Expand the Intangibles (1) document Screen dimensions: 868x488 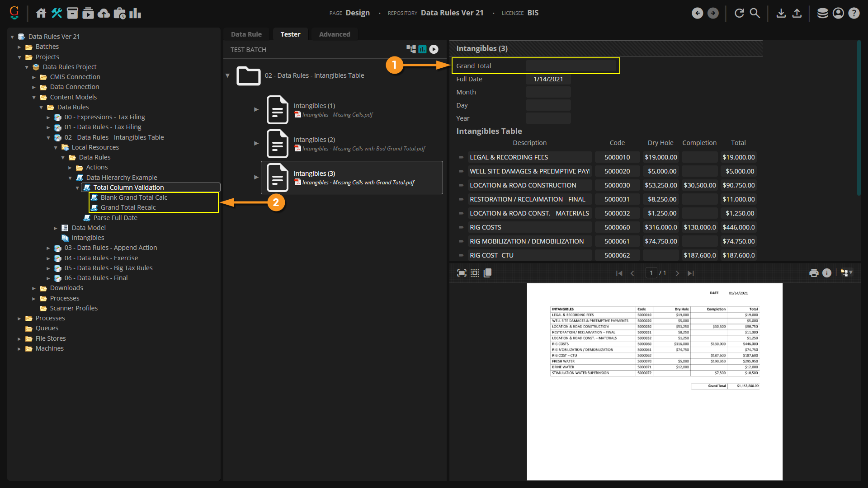point(256,109)
